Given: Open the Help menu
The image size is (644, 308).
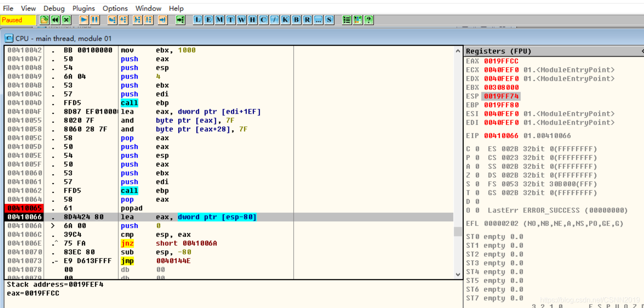Looking at the screenshot, I should pos(176,8).
